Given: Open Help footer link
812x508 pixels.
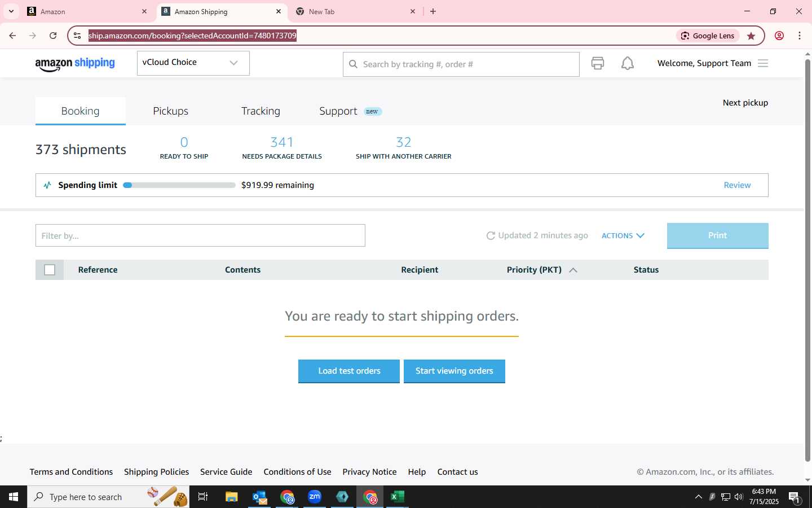Looking at the screenshot, I should point(417,472).
